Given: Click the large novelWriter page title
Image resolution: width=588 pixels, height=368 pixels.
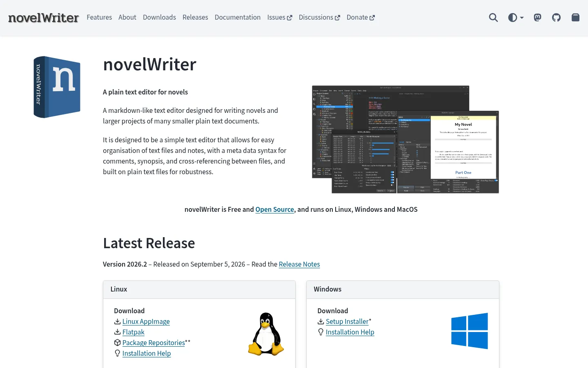Looking at the screenshot, I should pyautogui.click(x=150, y=65).
